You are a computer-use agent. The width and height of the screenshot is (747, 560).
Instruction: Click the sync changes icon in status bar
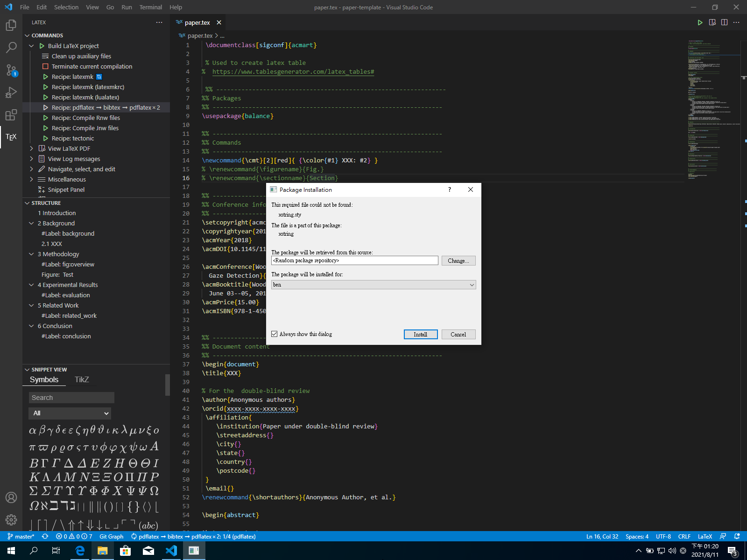pyautogui.click(x=45, y=537)
